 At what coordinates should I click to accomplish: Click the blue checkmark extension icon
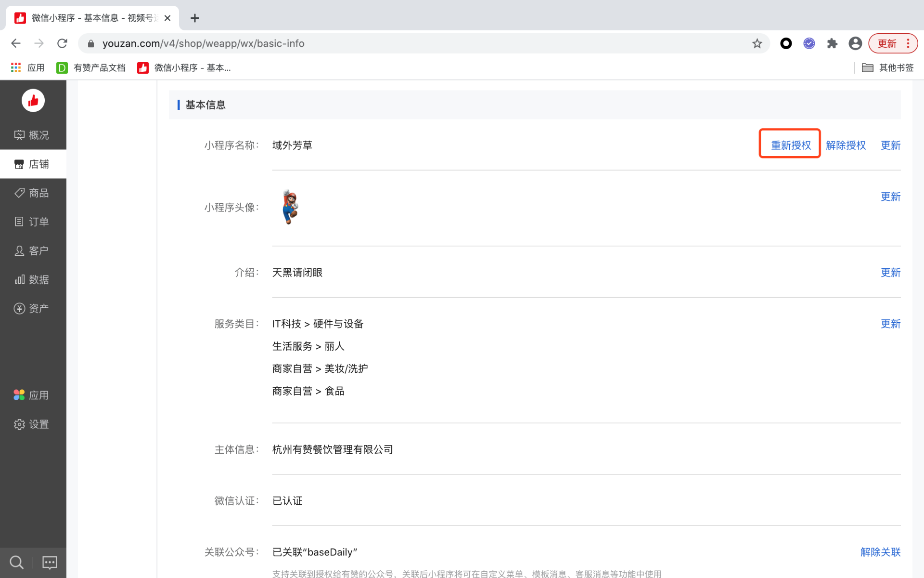click(x=809, y=43)
